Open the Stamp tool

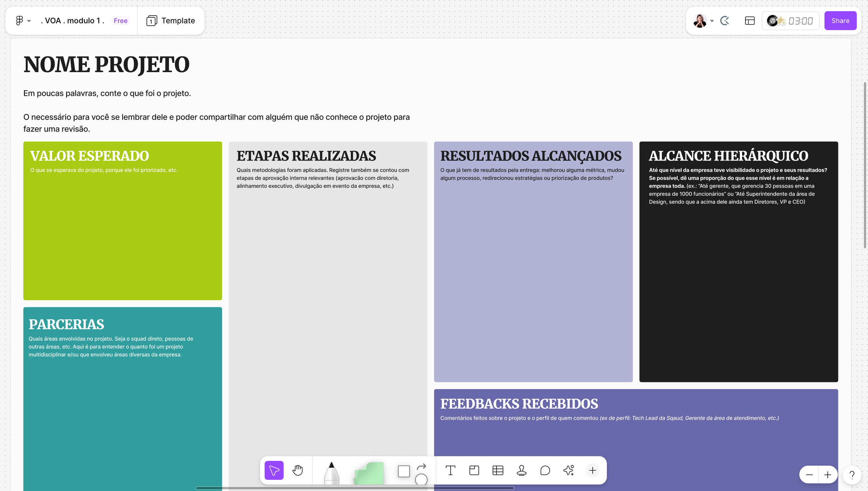tap(521, 470)
